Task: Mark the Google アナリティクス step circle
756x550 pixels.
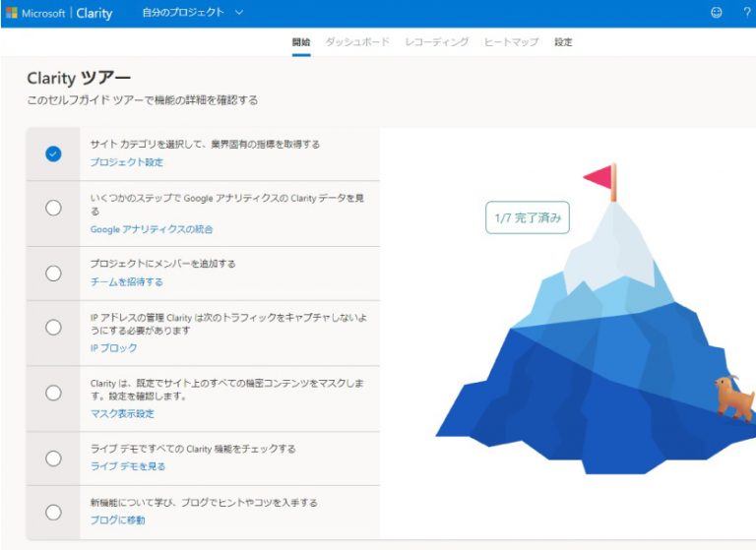Action: coord(53,208)
